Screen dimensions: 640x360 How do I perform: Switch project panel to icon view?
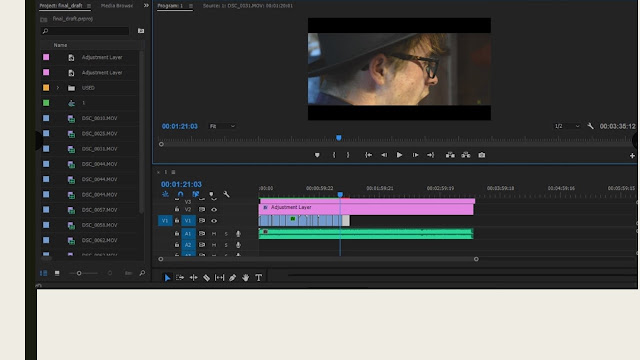(x=57, y=273)
